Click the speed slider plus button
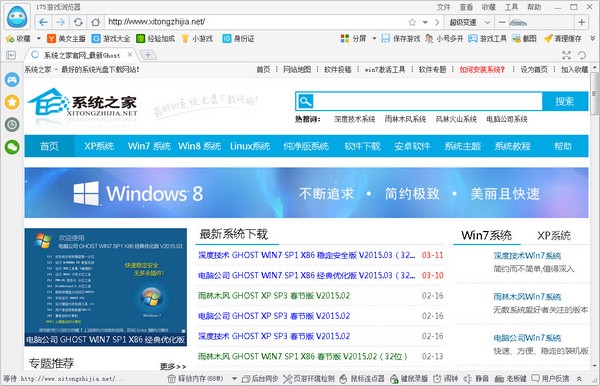 581,22
